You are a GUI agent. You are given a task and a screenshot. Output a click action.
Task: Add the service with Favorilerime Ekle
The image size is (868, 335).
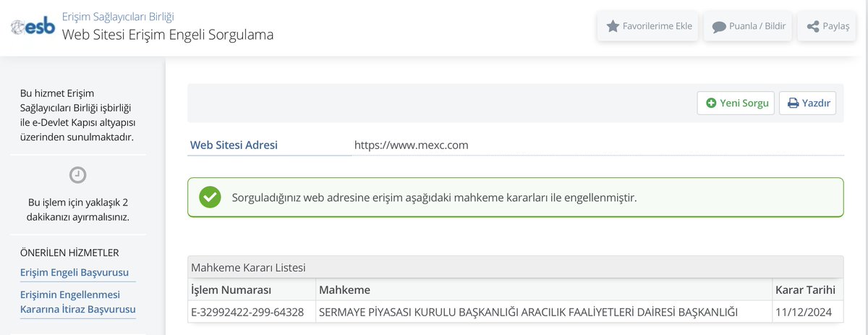pos(648,26)
